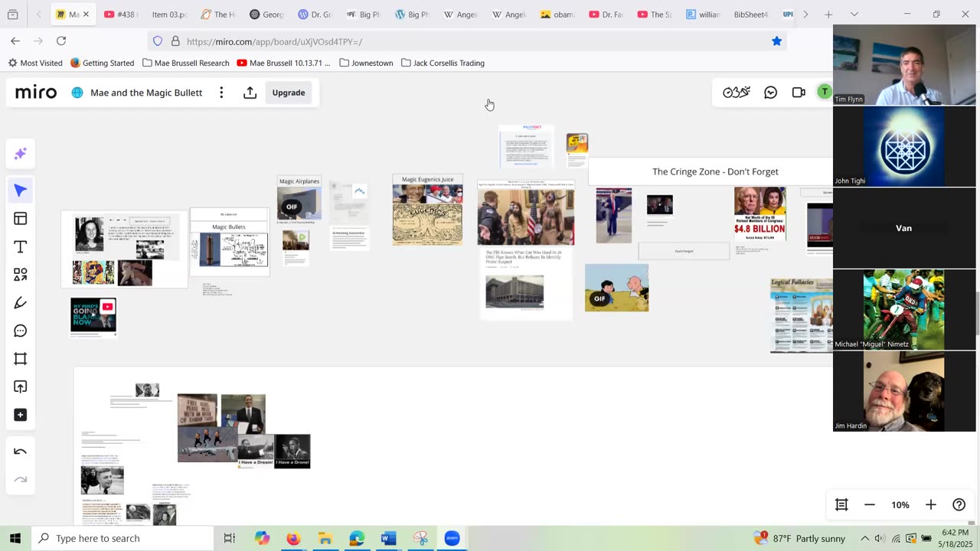View site security via padlock icon

tap(175, 41)
